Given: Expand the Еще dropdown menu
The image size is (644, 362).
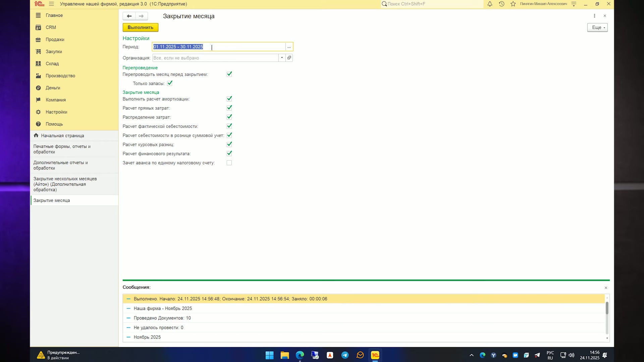Looking at the screenshot, I should coord(597,27).
